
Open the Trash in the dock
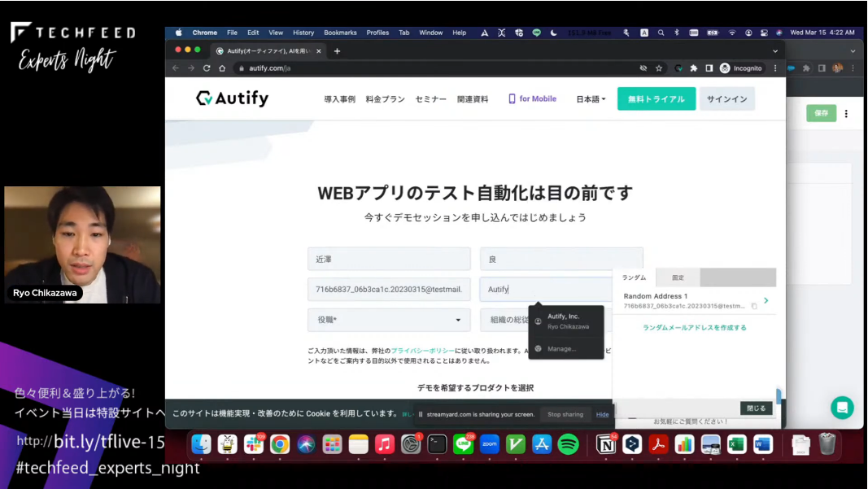(827, 444)
